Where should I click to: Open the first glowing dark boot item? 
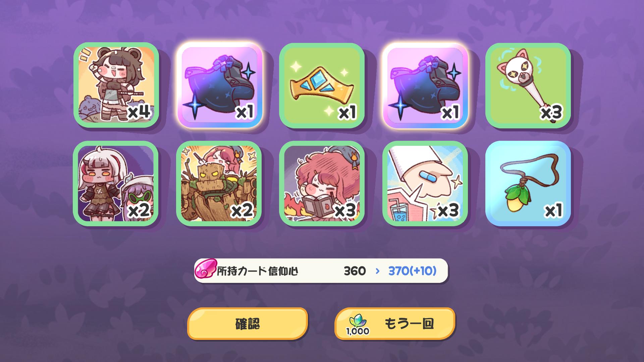click(x=219, y=85)
